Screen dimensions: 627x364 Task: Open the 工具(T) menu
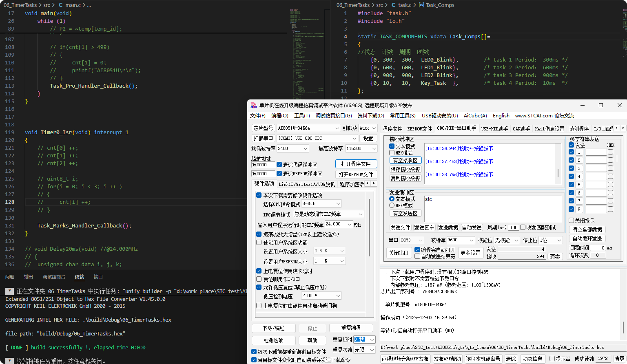point(302,115)
